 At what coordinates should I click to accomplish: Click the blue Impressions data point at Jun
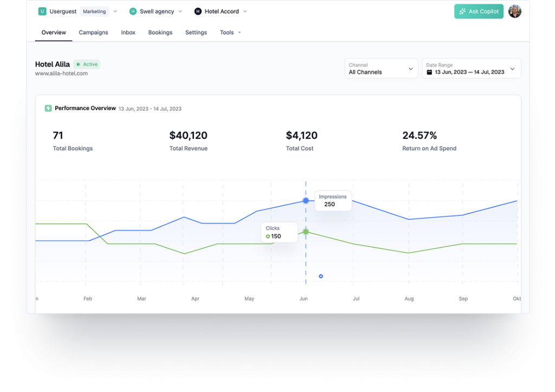tap(306, 201)
